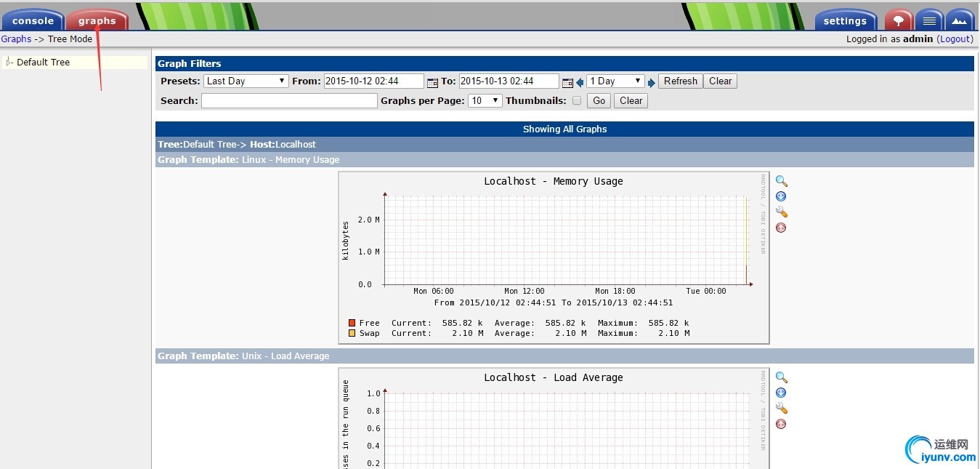
Task: Click the Go button
Action: (599, 101)
